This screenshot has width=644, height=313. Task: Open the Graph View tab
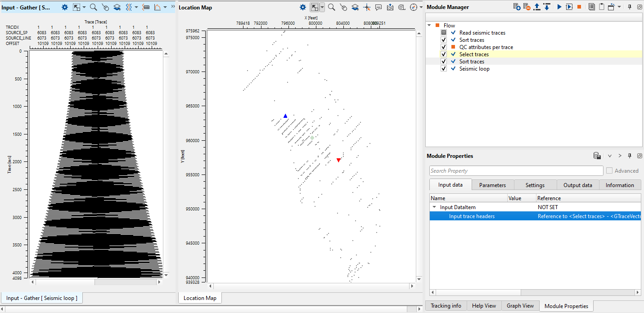coord(520,306)
